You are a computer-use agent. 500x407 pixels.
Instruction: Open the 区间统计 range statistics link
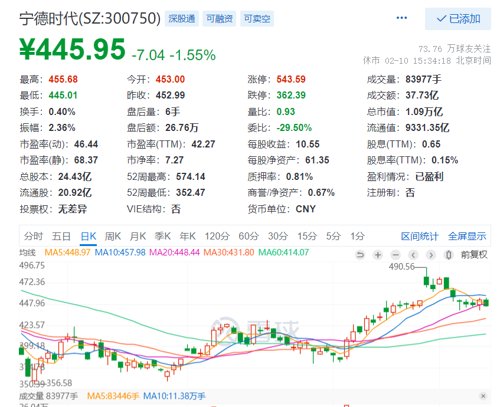pos(420,236)
